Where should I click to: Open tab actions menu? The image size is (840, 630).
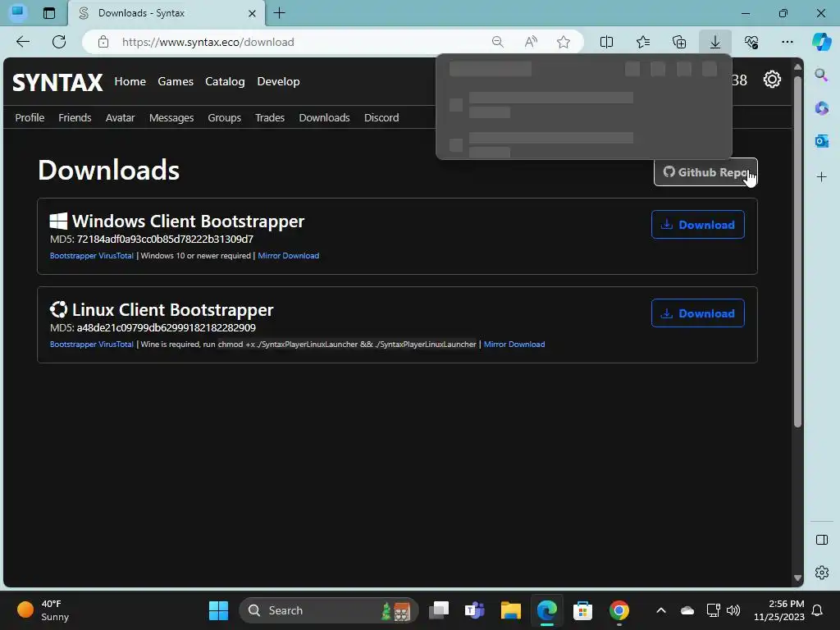[48, 13]
